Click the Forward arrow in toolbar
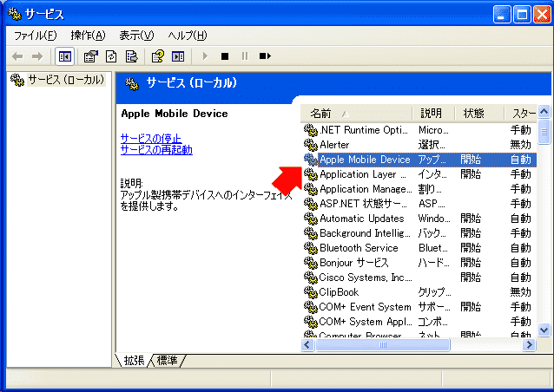554x392 pixels. point(37,56)
